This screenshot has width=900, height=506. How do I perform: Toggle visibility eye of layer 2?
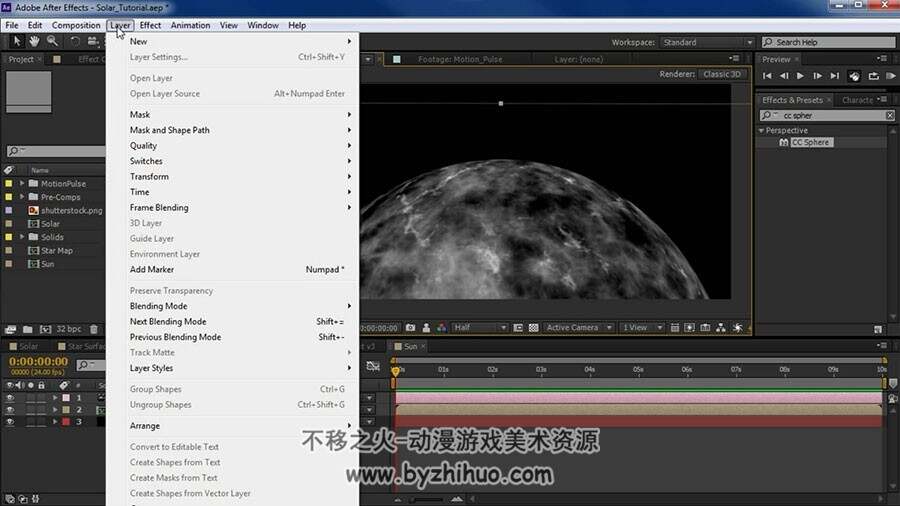[10, 410]
